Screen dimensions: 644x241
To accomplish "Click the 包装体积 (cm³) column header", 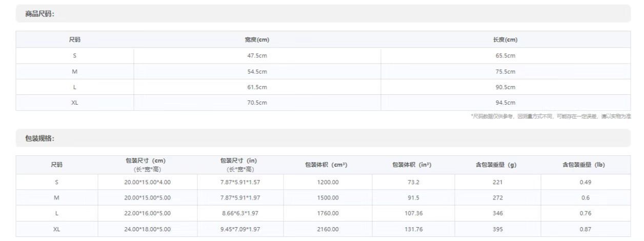I will point(326,165).
